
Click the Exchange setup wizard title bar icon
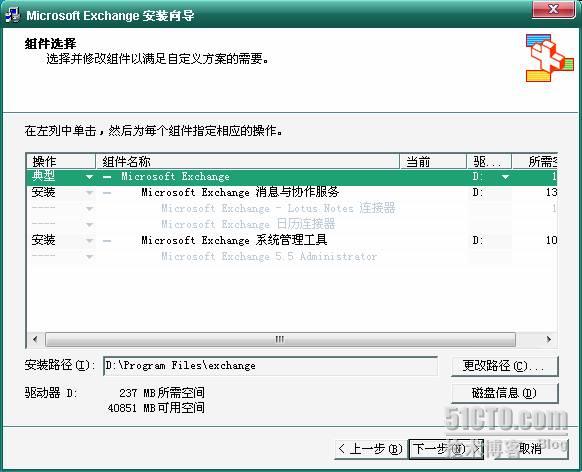point(13,15)
